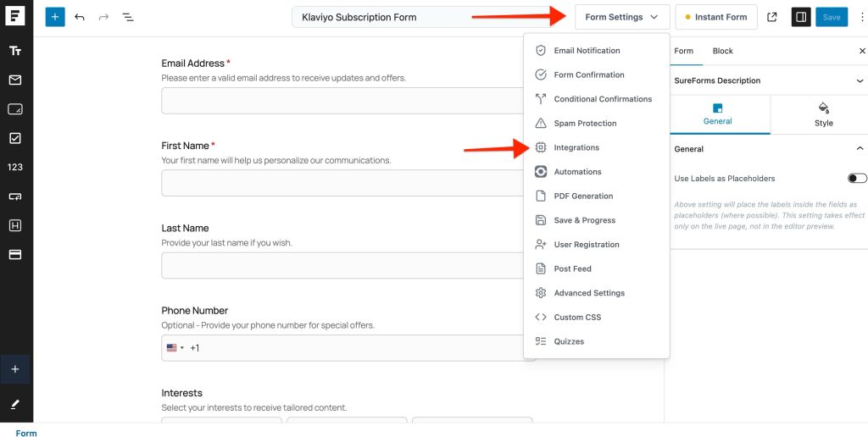This screenshot has width=868, height=437.
Task: Open the Form Settings dropdown
Action: tap(622, 17)
